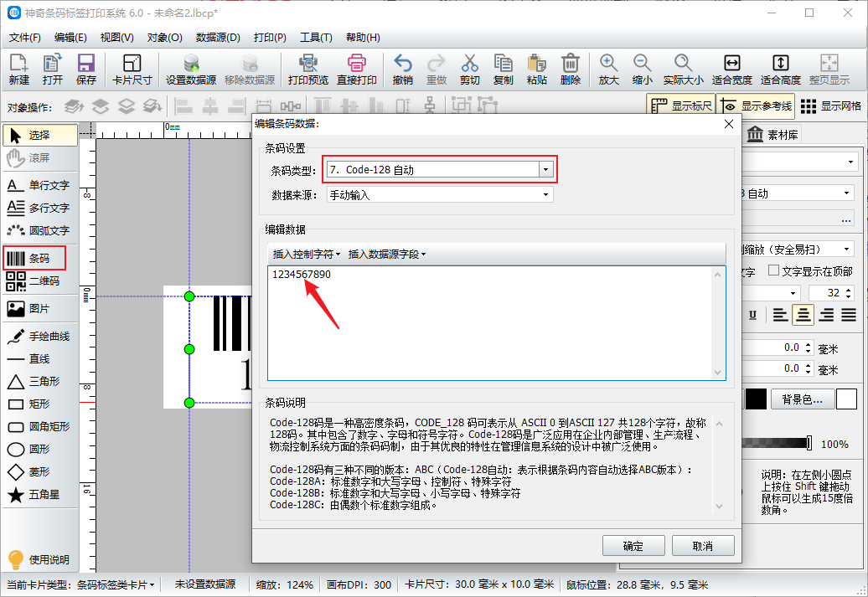868x597 pixels.
Task: Pick the 条码 barcode tool
Action: tap(34, 259)
